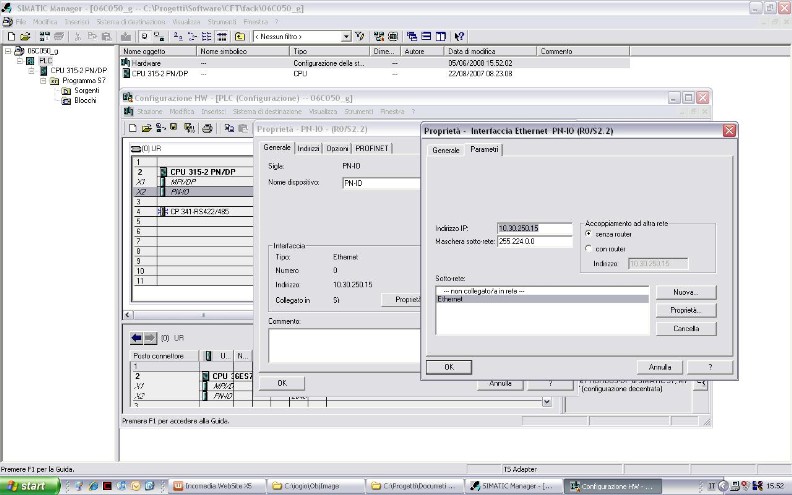Click New project icon in SIMATIC Manager toolbar
Viewport: 792px width, 495px height.
click(11, 36)
